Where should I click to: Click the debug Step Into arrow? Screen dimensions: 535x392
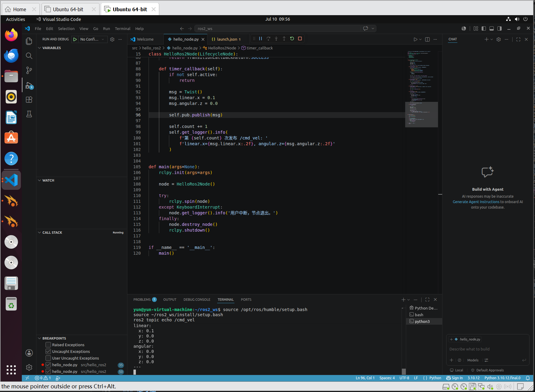(x=276, y=39)
